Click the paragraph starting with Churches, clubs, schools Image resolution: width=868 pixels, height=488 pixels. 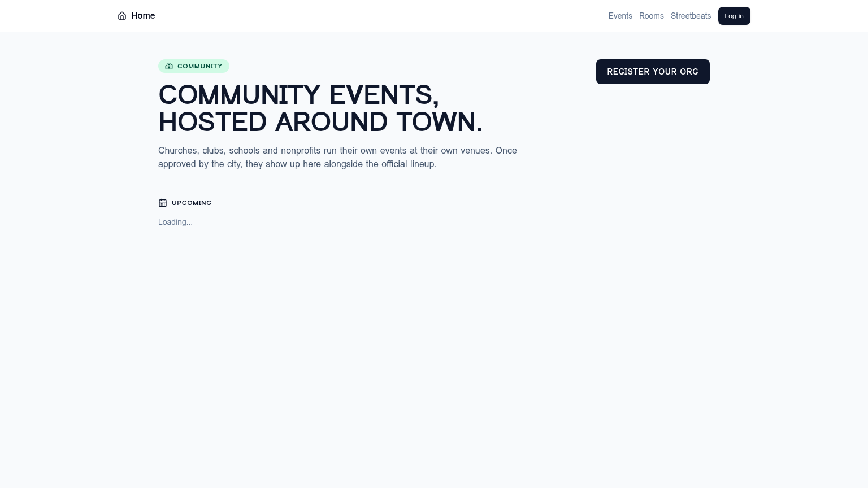[338, 158]
